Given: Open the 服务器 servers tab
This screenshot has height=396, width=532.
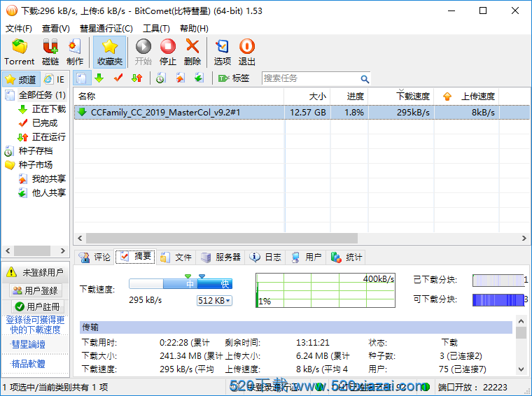Looking at the screenshot, I should pyautogui.click(x=221, y=257).
